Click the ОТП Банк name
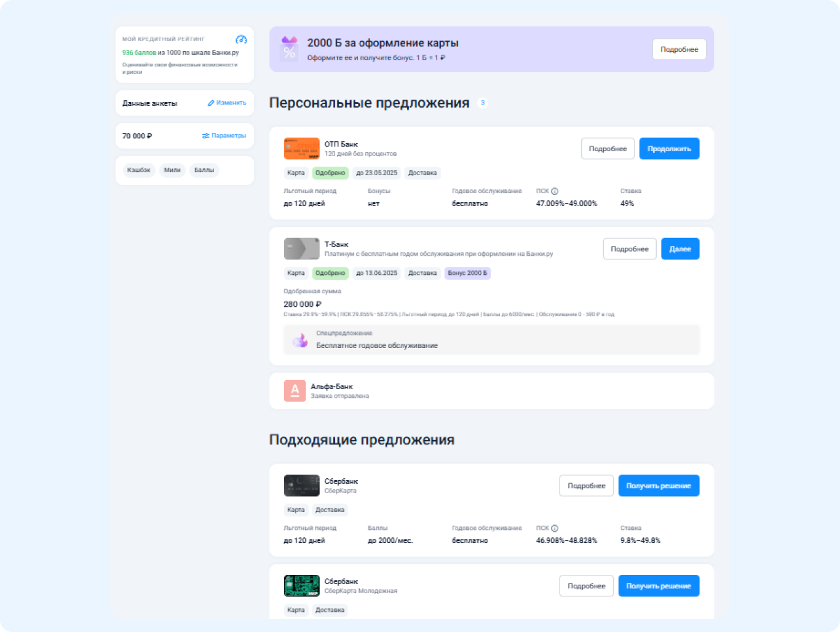The height and width of the screenshot is (632, 840). click(x=341, y=144)
